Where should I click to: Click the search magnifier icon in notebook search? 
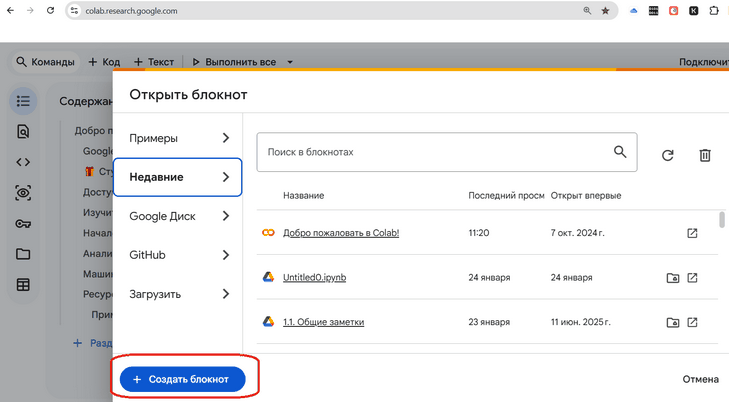pyautogui.click(x=620, y=152)
